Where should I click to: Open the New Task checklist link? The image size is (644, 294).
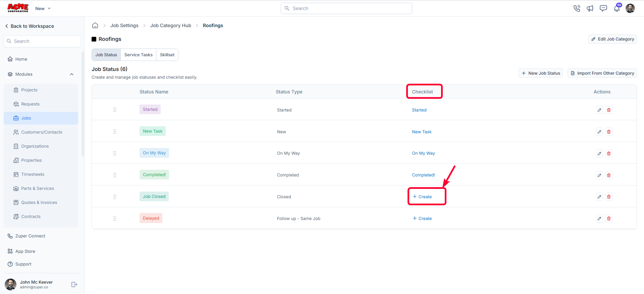tap(422, 132)
